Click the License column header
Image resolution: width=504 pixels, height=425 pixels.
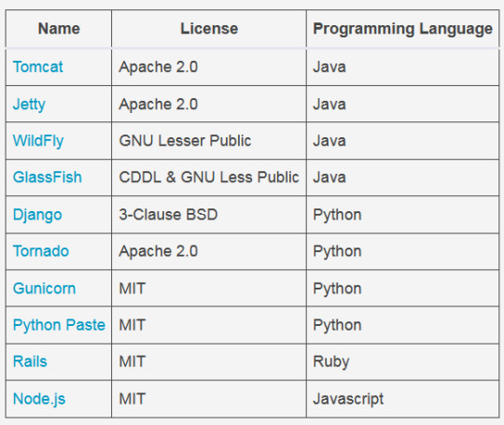pyautogui.click(x=209, y=29)
